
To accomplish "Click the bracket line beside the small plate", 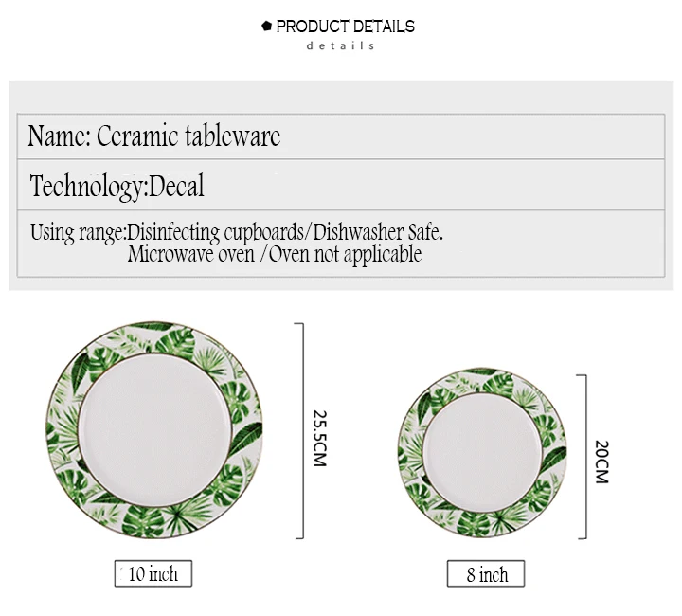I will [585, 457].
